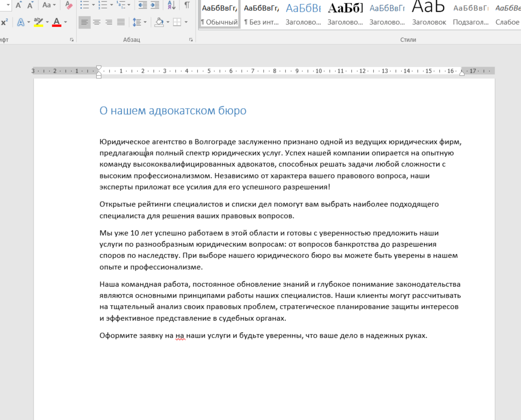Click the first line indent marker on ruler
The width and height of the screenshot is (521, 420).
click(x=99, y=68)
